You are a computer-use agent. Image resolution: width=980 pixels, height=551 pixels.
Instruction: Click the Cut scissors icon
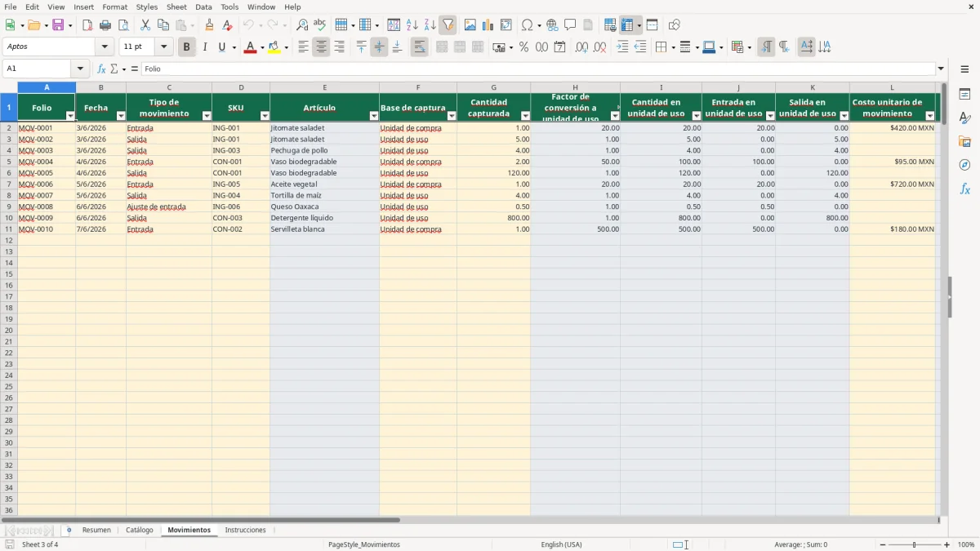(145, 25)
